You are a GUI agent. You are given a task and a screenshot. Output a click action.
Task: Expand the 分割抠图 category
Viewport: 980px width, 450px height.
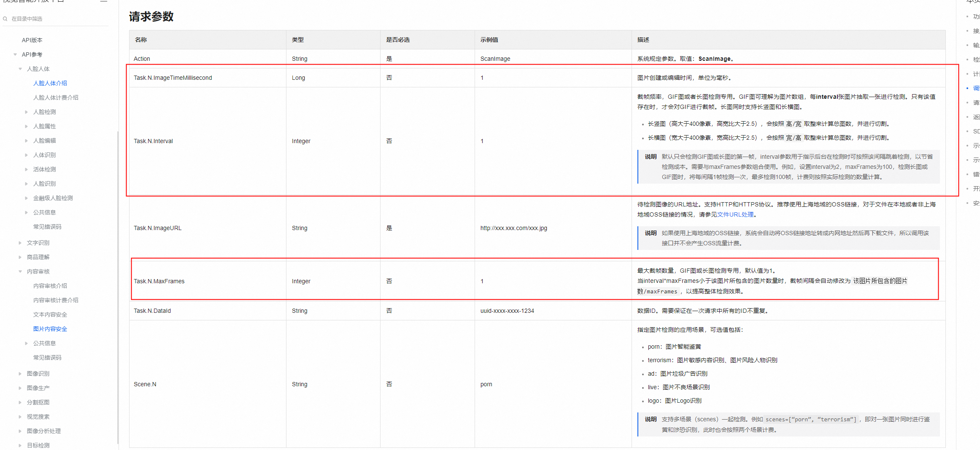coord(20,402)
